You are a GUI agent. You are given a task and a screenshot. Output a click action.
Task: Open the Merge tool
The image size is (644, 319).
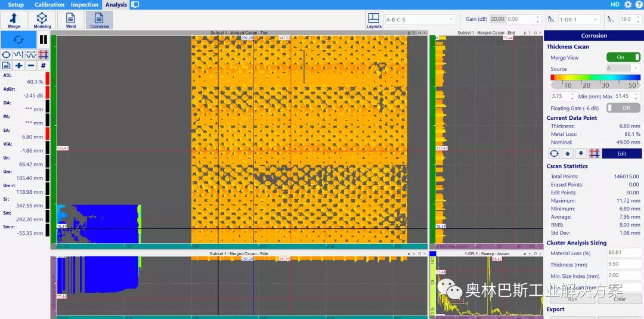point(14,20)
